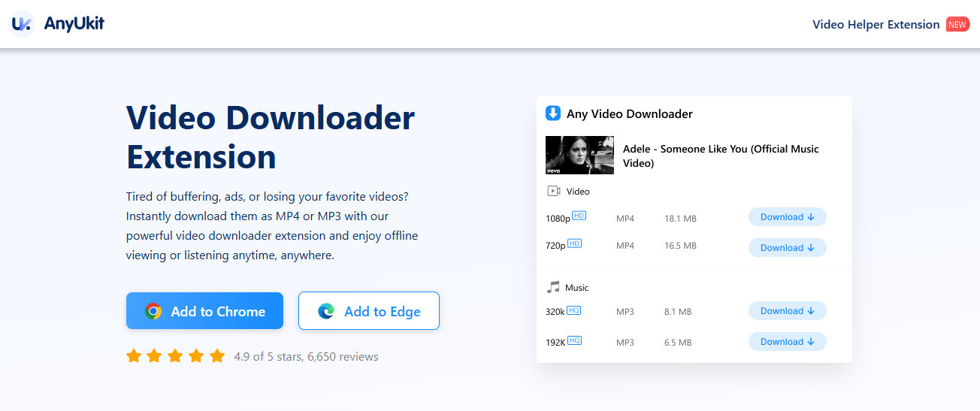
Task: Click the HD badge beside 720p
Action: tap(574, 243)
